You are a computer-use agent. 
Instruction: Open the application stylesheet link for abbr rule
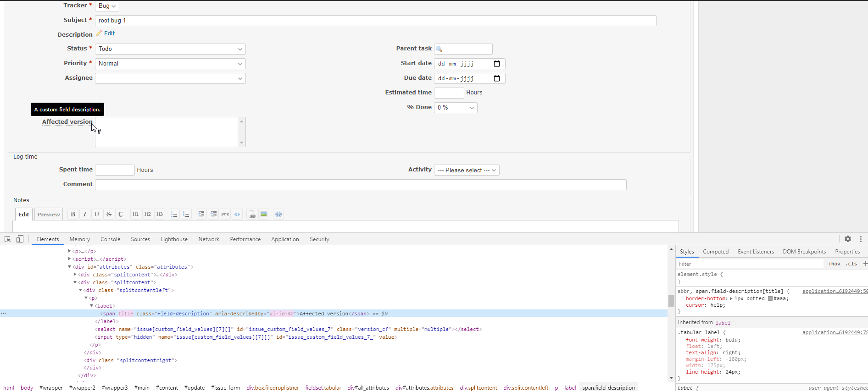point(835,291)
